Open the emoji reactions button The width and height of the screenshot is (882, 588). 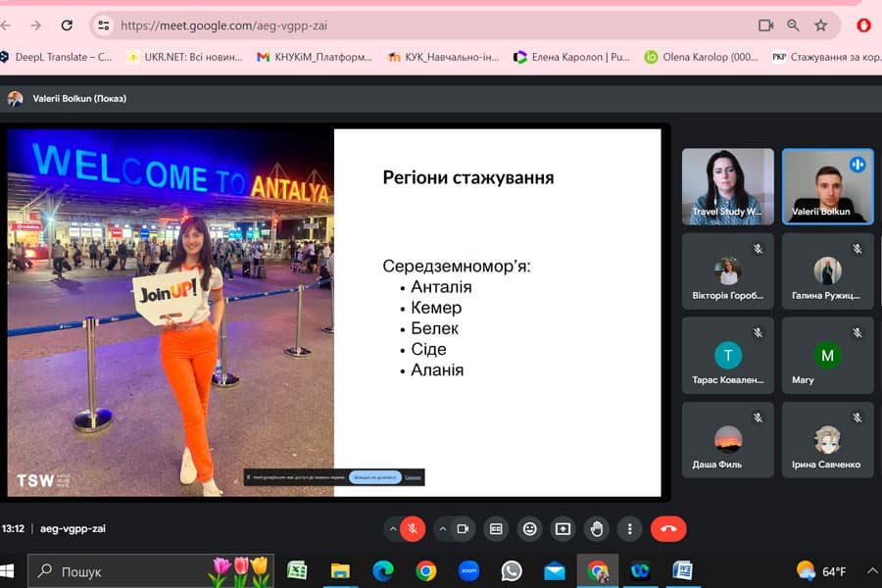pos(530,529)
